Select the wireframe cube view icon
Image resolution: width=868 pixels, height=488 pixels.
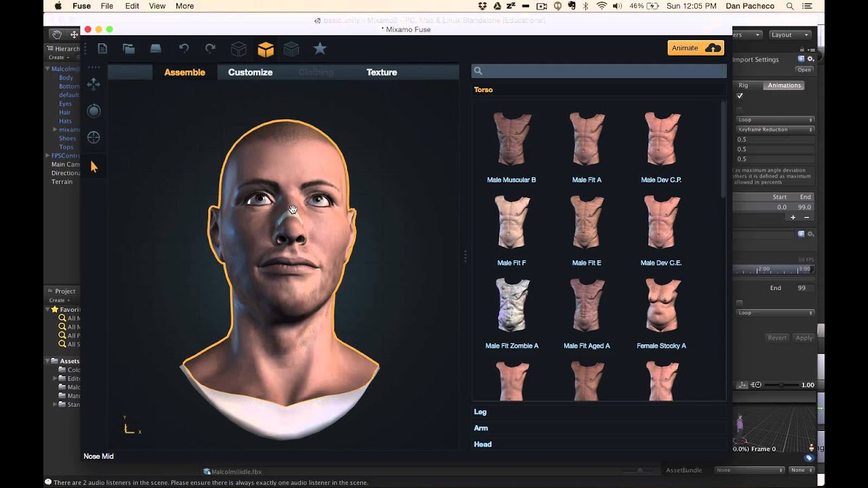pyautogui.click(x=238, y=49)
